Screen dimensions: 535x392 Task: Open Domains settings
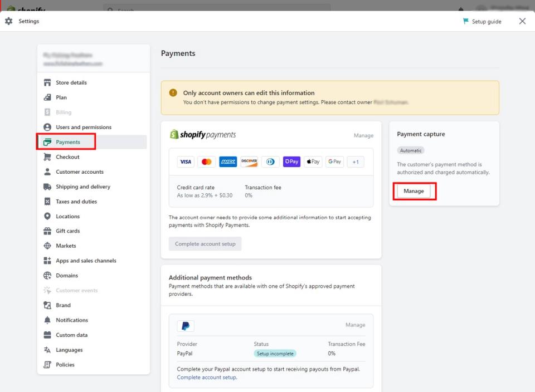pos(67,276)
